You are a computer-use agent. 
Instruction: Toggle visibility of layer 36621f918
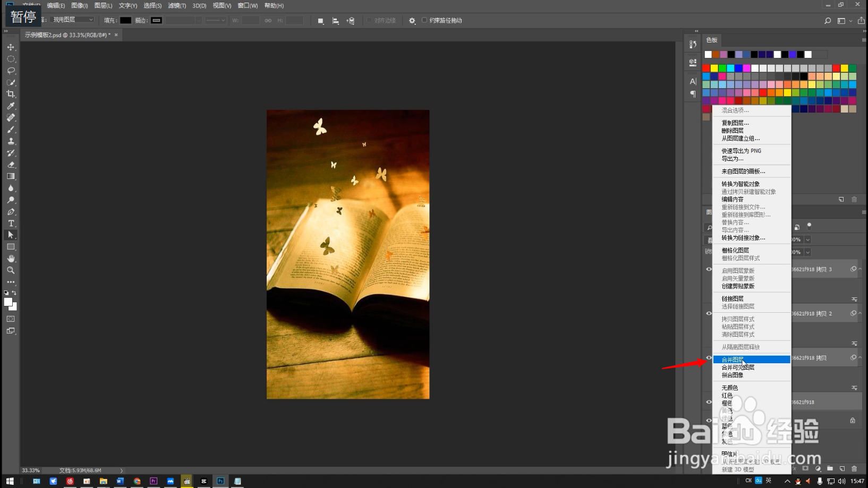(x=708, y=402)
